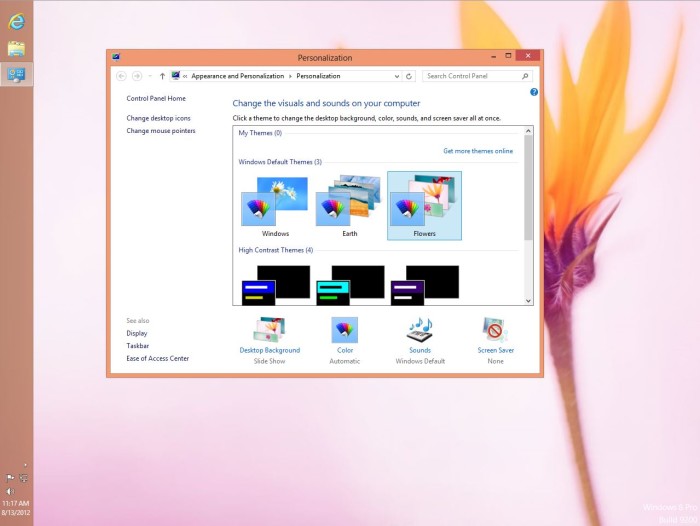Go forward with the forward arrow button
This screenshot has height=526, width=700.
pos(137,76)
